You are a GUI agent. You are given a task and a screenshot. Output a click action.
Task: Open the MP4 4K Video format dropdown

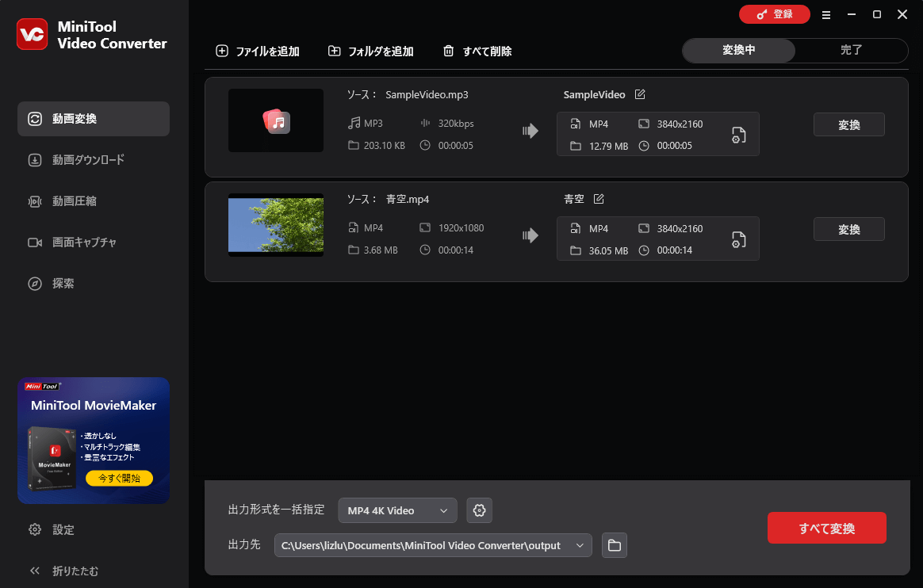[397, 510]
